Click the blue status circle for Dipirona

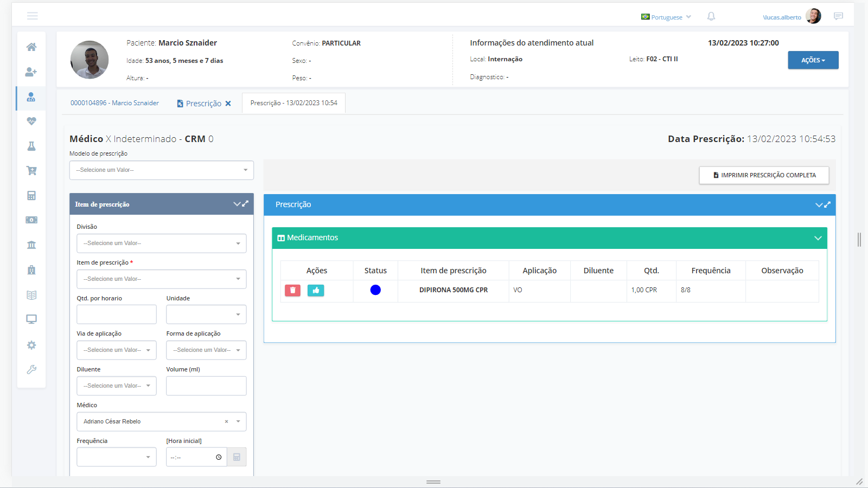coord(375,290)
